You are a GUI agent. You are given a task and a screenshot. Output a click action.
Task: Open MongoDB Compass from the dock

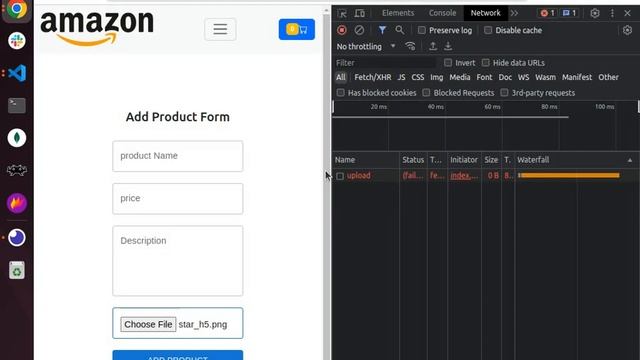coord(17,138)
